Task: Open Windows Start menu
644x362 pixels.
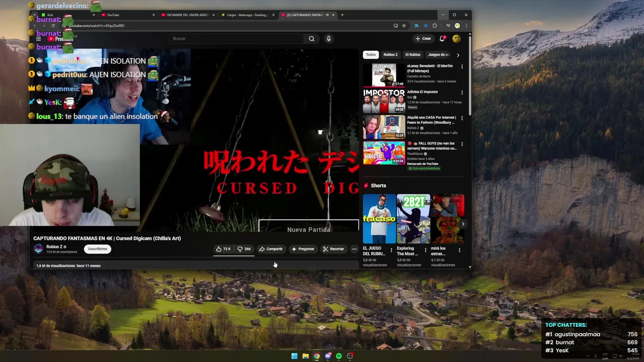Action: (x=294, y=356)
